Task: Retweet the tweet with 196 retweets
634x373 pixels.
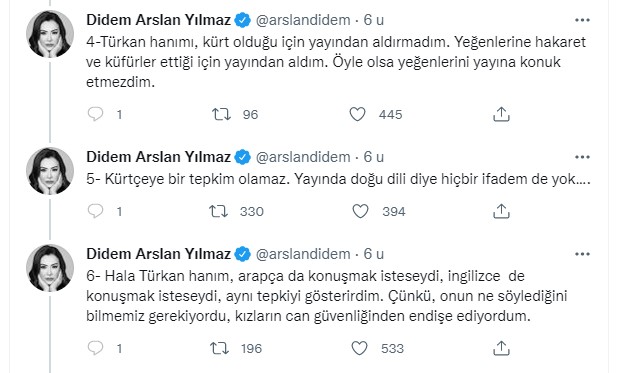Action: (x=220, y=348)
